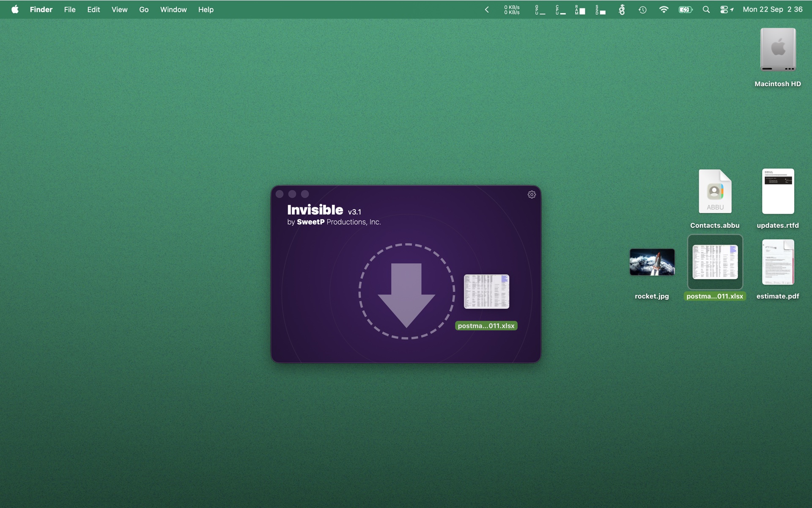
Task: Click the Macintosh HD name label
Action: pos(778,84)
